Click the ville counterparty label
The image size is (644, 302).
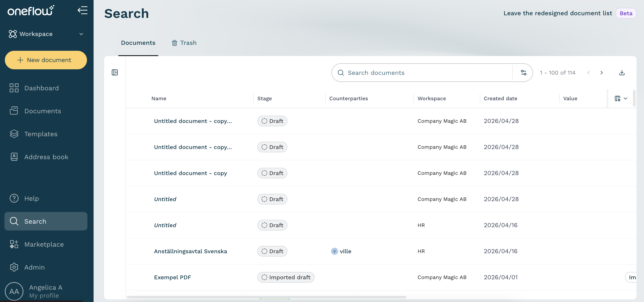pos(345,251)
